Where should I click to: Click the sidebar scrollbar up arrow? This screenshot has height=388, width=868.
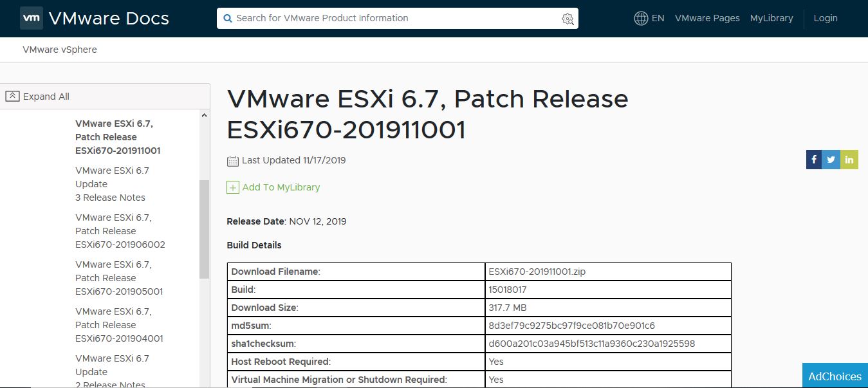(x=204, y=114)
